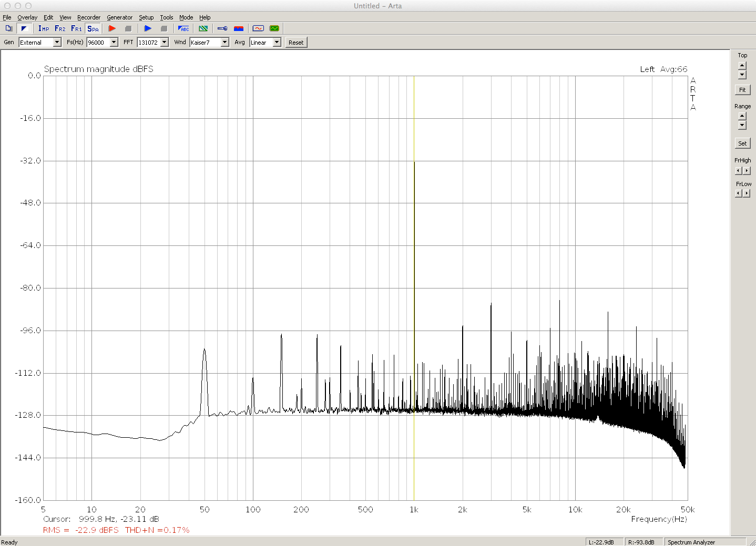
Task: Click the THD+N =0.17% readout
Action: click(157, 530)
